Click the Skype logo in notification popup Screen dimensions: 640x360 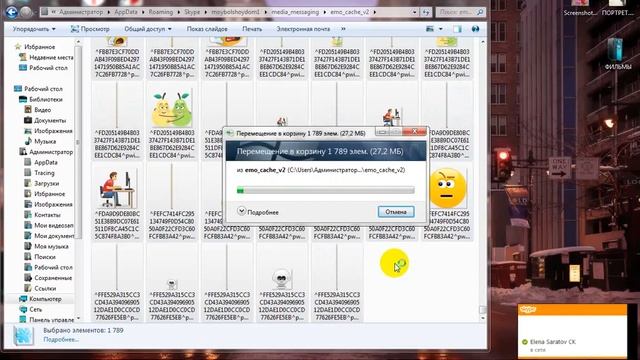pos(528,309)
